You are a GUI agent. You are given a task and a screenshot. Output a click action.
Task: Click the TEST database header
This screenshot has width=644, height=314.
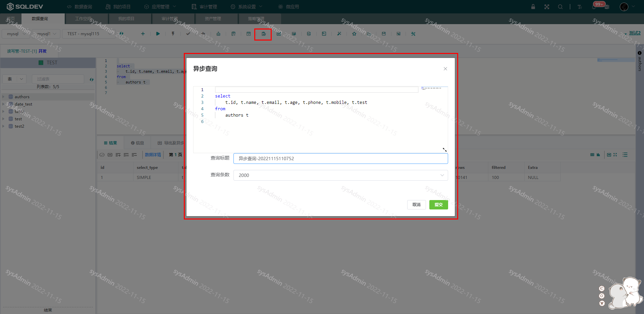click(x=48, y=63)
